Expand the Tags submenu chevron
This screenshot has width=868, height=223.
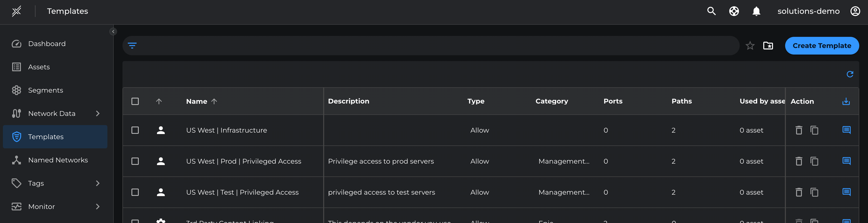(98, 183)
